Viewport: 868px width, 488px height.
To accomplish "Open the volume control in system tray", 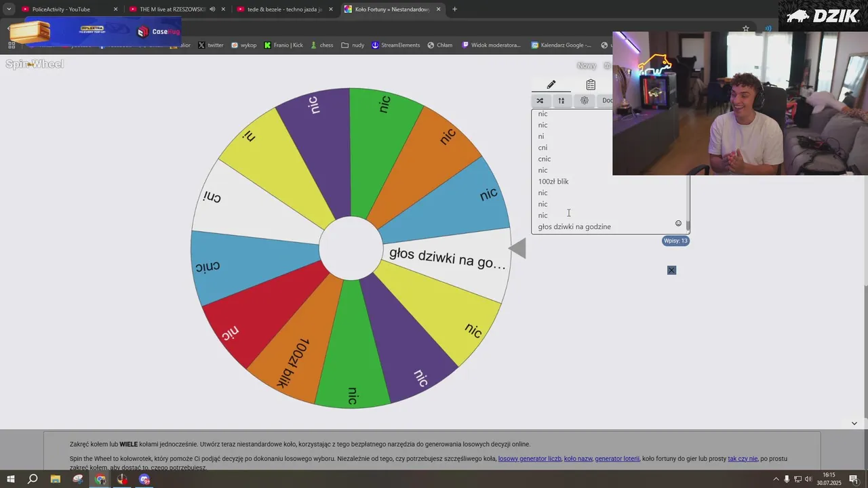I will (x=808, y=479).
